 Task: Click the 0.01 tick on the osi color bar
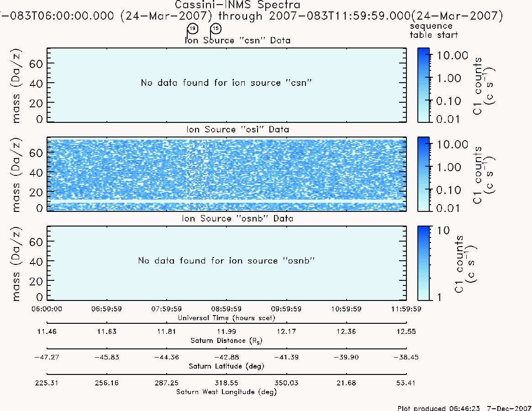[448, 208]
